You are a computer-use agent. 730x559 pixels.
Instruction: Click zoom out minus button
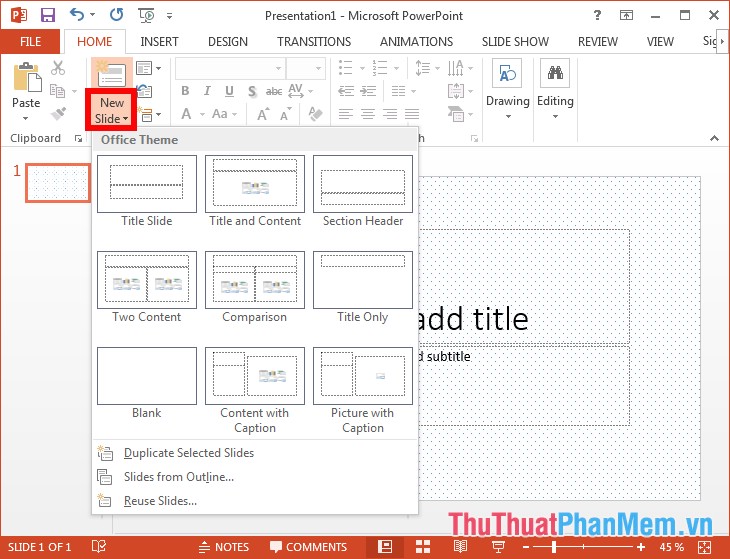click(526, 547)
